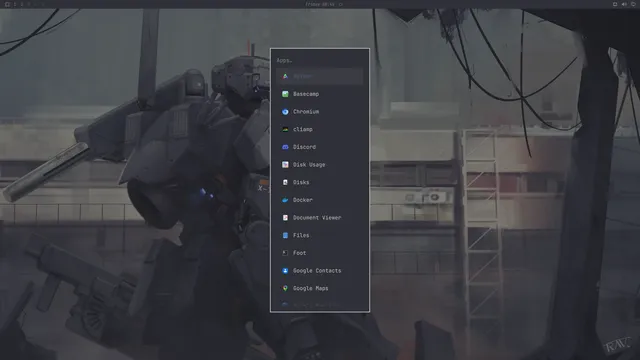The height and width of the screenshot is (360, 640).
Task: Open the clock in the top bar
Action: click(320, 4)
